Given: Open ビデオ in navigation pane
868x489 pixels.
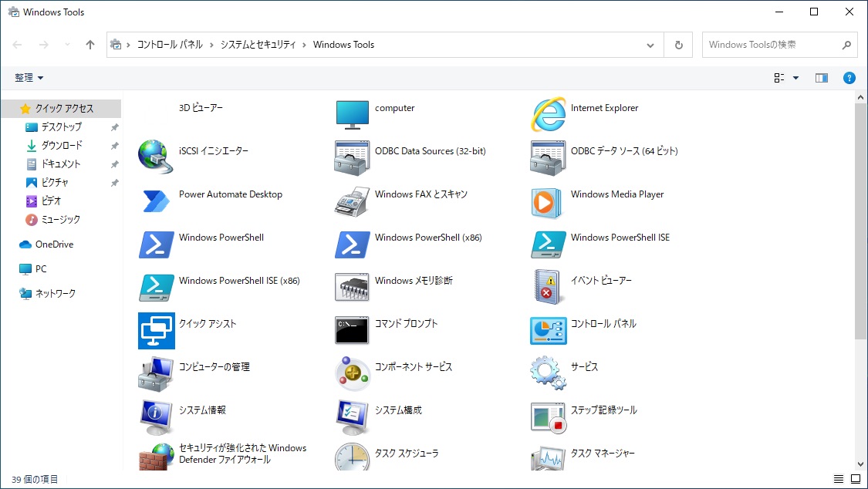Looking at the screenshot, I should pos(51,201).
